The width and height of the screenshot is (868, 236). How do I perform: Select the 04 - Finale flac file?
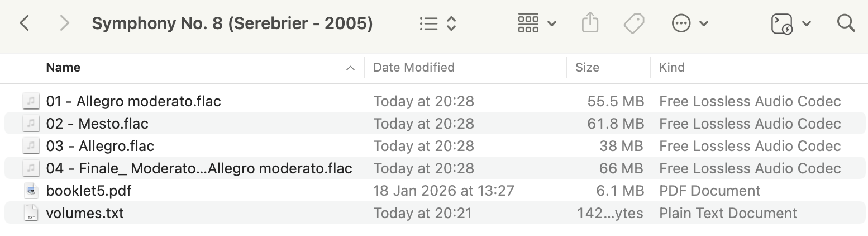point(199,168)
